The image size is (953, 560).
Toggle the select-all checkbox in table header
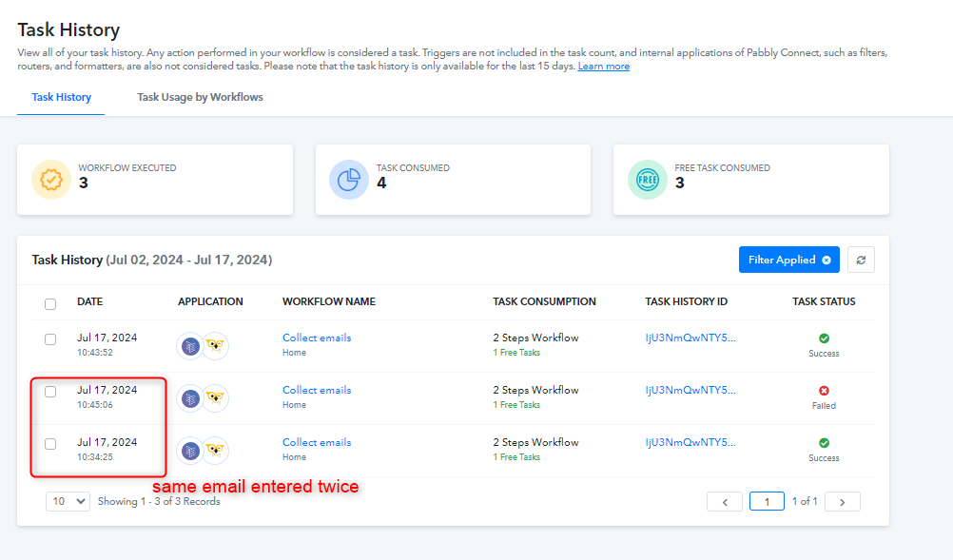[50, 303]
